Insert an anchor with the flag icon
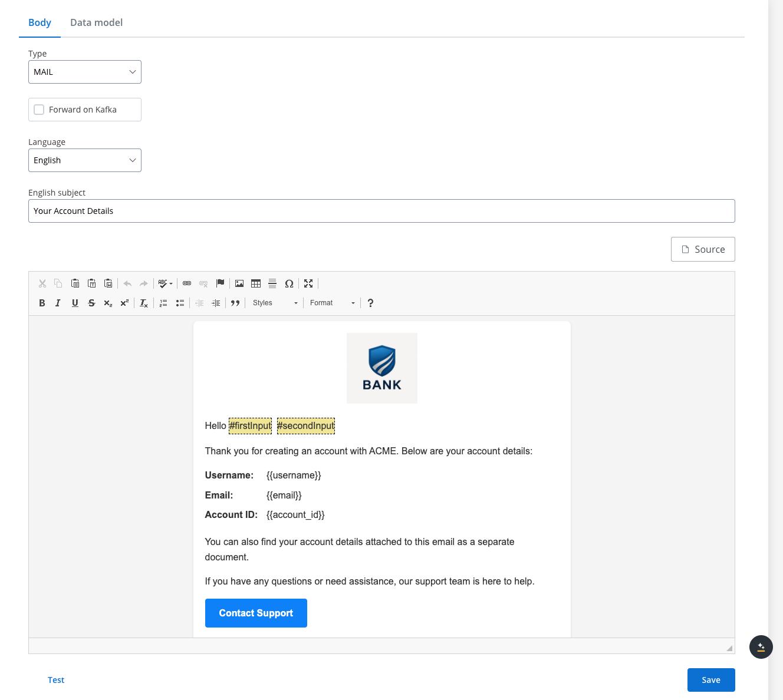This screenshot has height=700, width=783. click(220, 283)
